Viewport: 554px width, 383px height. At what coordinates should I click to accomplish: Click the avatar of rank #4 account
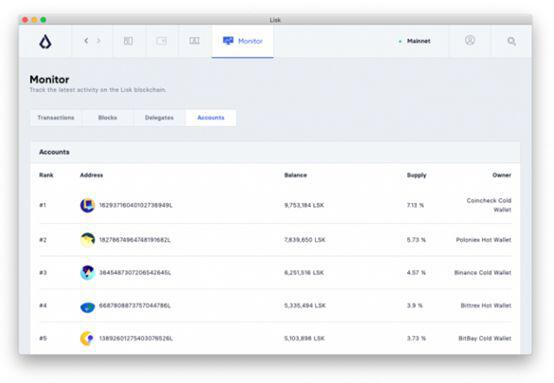point(87,306)
